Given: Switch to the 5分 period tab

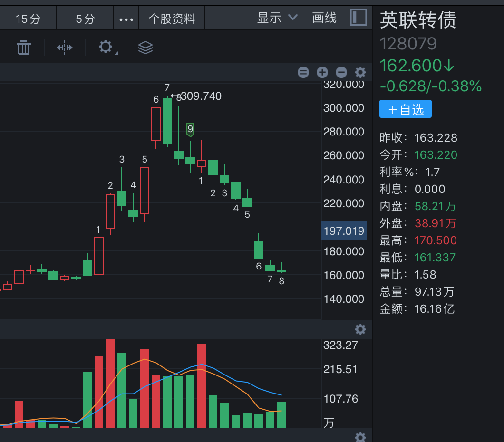Looking at the screenshot, I should pos(86,19).
